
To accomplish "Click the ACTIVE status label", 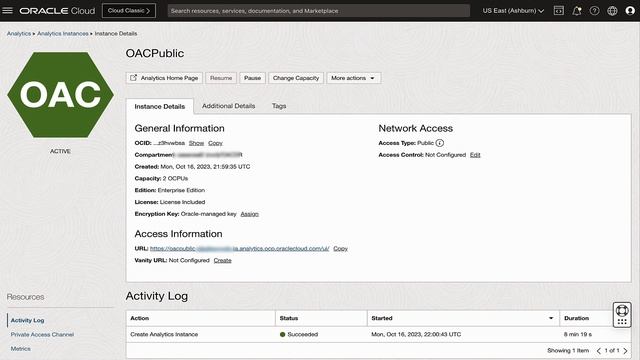I will 60,151.
